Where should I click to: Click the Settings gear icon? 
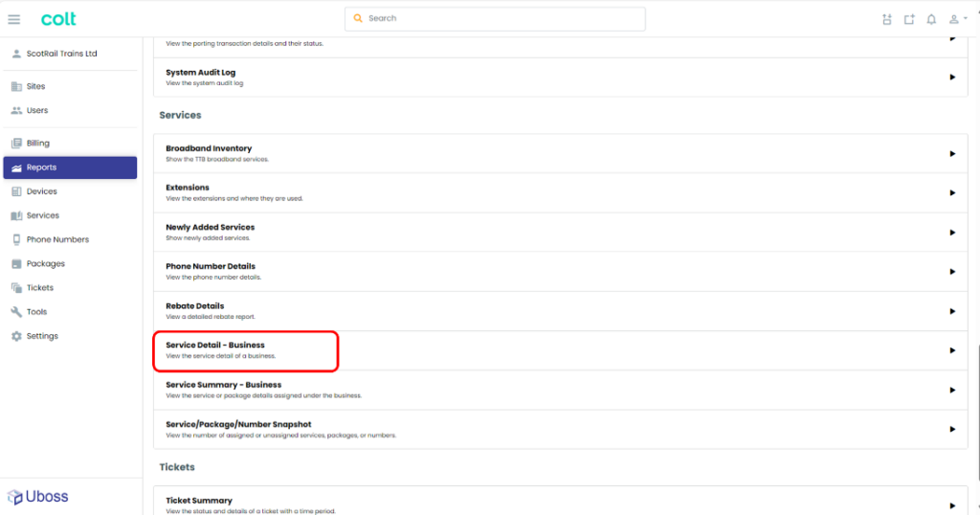click(16, 336)
